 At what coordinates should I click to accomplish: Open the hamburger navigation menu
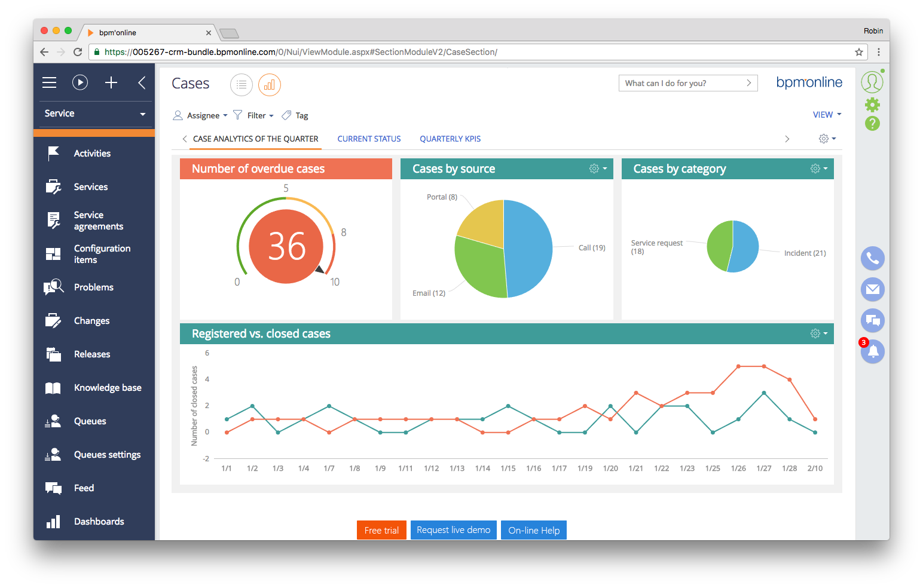tap(50, 82)
